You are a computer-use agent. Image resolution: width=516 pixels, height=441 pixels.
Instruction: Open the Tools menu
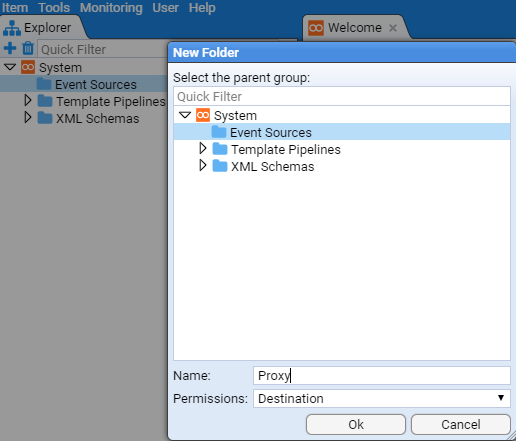click(x=54, y=7)
